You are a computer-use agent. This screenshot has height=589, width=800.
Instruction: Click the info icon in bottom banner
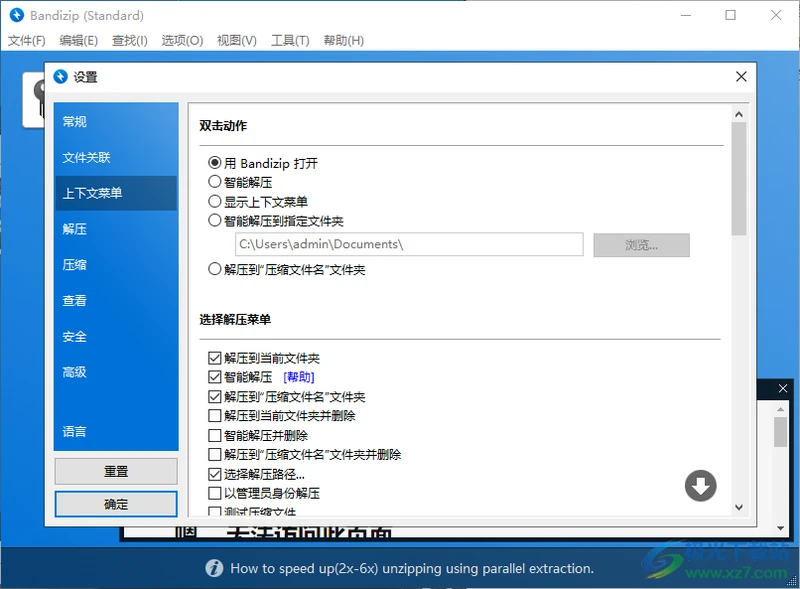(214, 568)
